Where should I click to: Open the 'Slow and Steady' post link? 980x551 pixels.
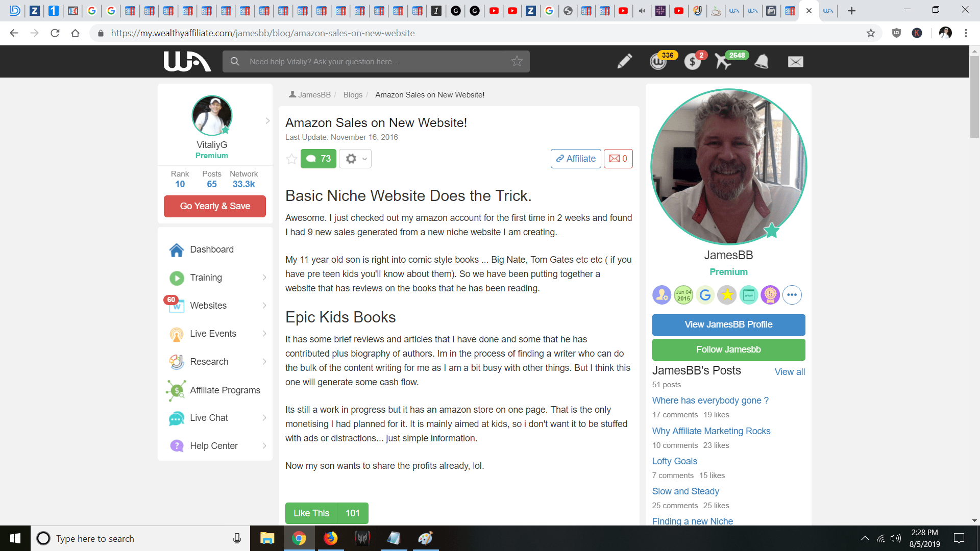(685, 491)
